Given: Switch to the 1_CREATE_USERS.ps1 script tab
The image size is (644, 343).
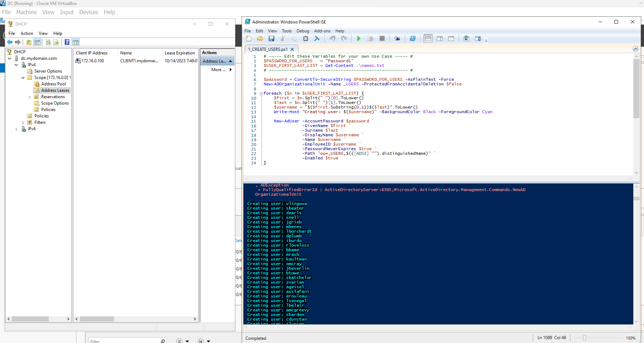Looking at the screenshot, I should tap(268, 49).
